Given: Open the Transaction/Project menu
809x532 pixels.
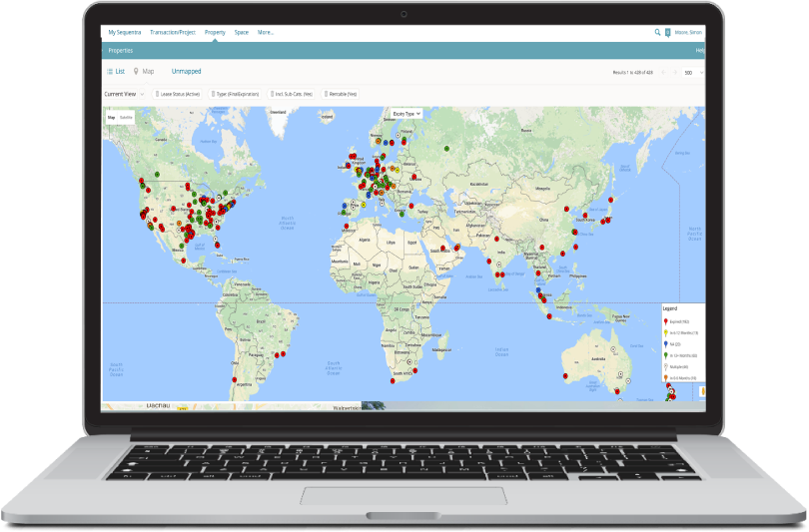Looking at the screenshot, I should point(173,33).
